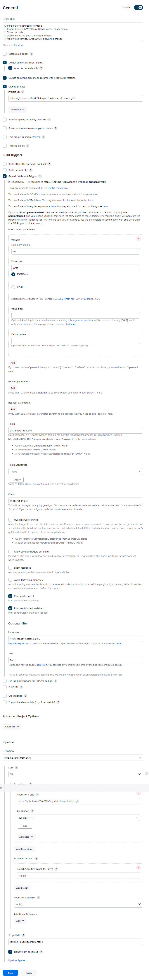
Task: Select the XPath radio button
Action: [13, 287]
